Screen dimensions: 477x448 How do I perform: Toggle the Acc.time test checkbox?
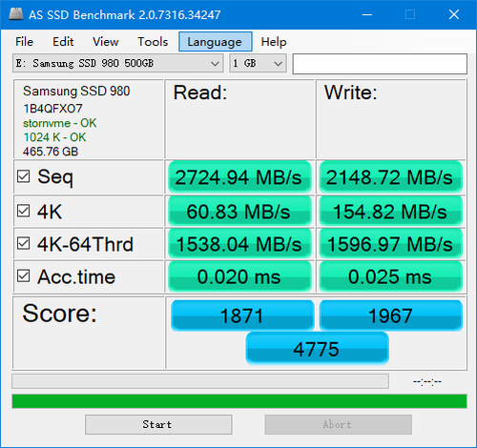tap(24, 276)
